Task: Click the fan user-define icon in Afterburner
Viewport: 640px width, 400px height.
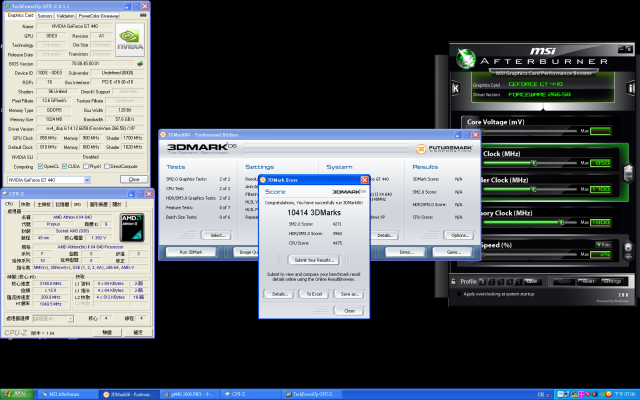Action: (x=628, y=250)
